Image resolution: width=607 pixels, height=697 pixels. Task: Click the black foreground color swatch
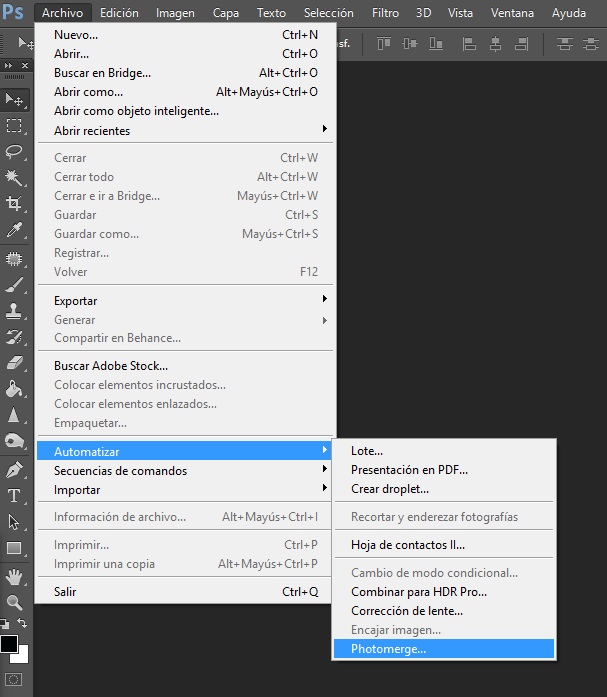coord(9,643)
